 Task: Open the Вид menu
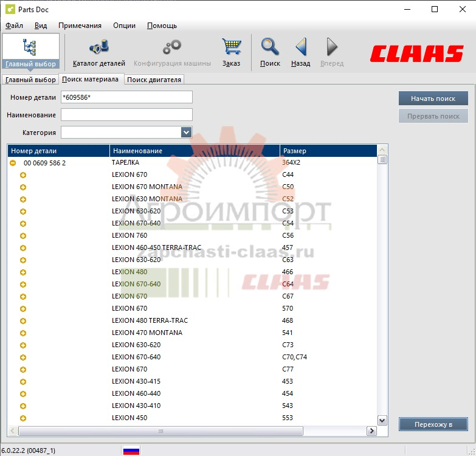pyautogui.click(x=41, y=26)
